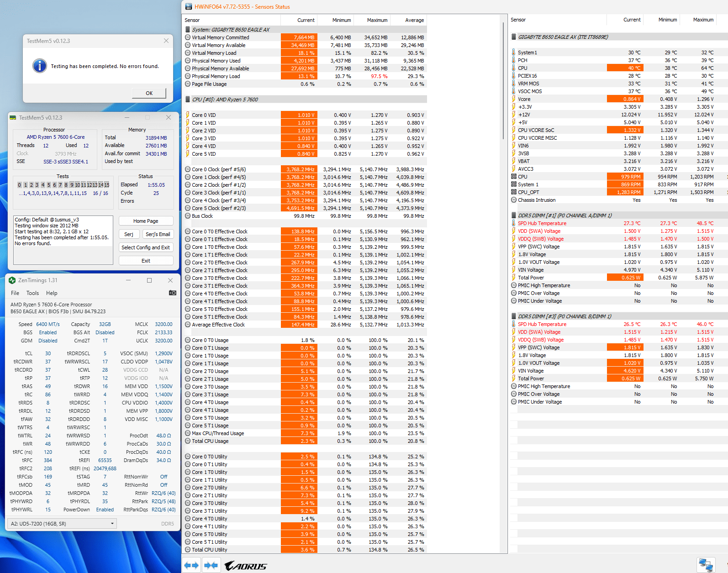This screenshot has width=728, height=573.
Task: Click the TestMem5 memory chip title icon
Action: click(13, 118)
